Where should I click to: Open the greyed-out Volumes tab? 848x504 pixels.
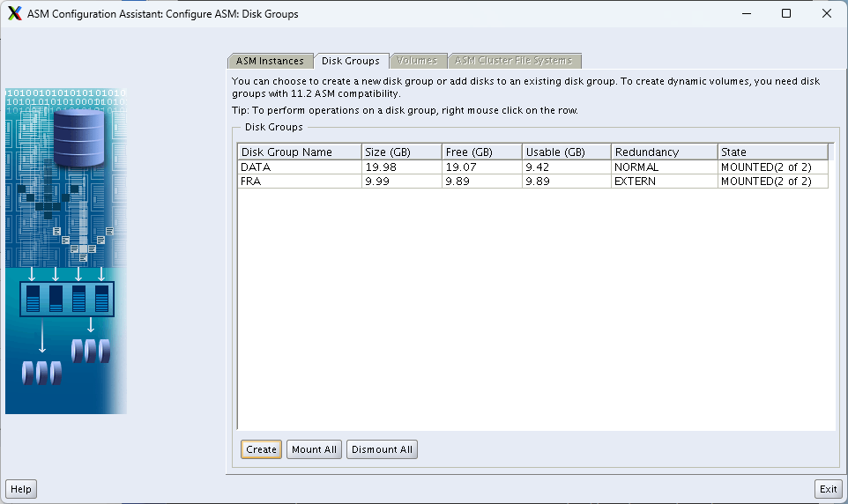417,61
